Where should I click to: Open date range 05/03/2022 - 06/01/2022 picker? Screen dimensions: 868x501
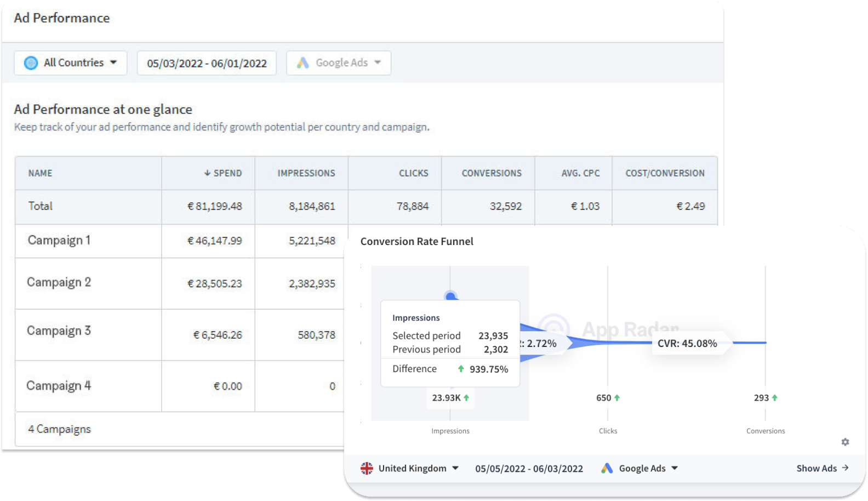pos(207,64)
